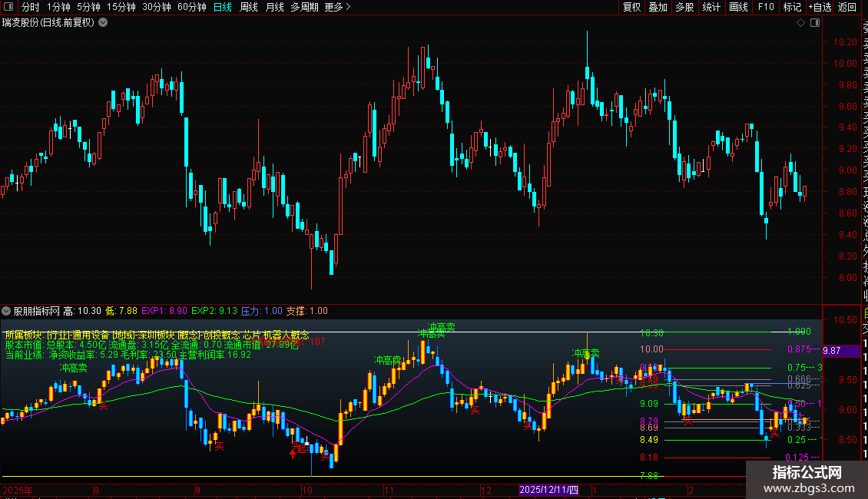
Task: Click the 0.125 level label
Action: click(x=797, y=457)
